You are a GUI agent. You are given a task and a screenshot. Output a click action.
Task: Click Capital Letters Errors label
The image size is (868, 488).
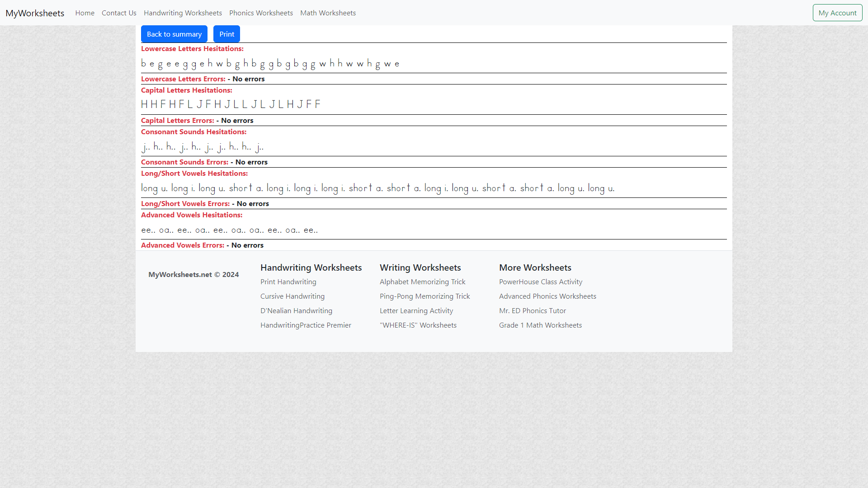point(178,121)
